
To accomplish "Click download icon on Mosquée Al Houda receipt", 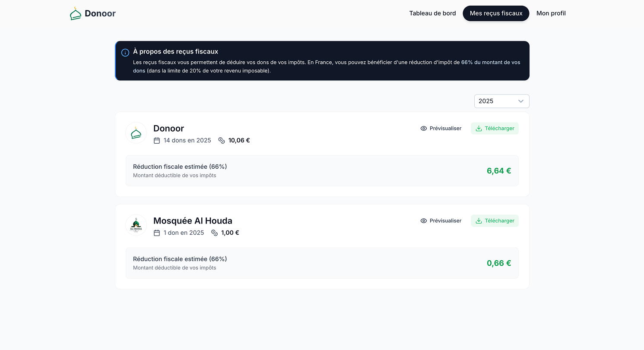I will pos(479,221).
